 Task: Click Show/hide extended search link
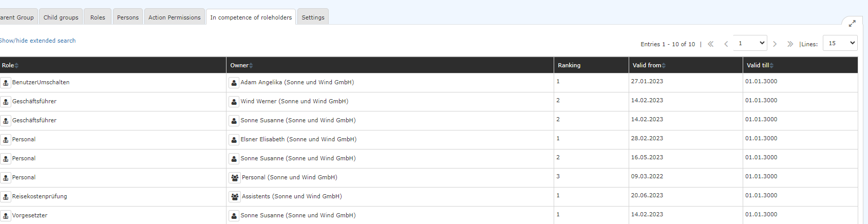coord(37,41)
